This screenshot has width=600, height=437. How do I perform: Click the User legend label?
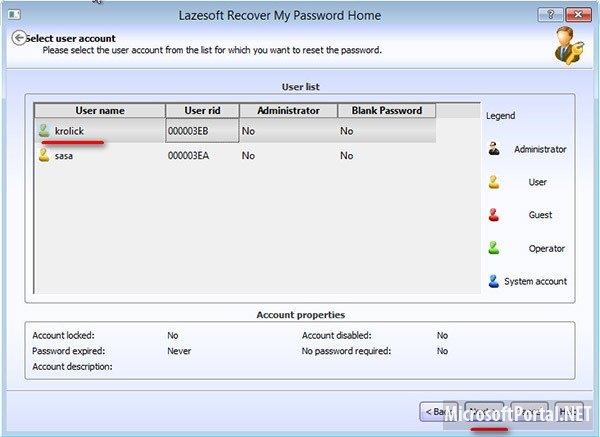538,182
